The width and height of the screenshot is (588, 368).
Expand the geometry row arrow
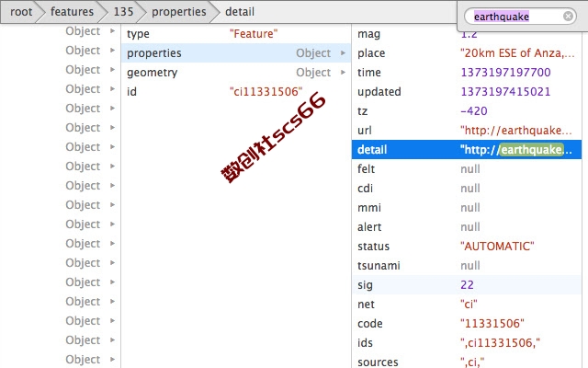pyautogui.click(x=343, y=72)
